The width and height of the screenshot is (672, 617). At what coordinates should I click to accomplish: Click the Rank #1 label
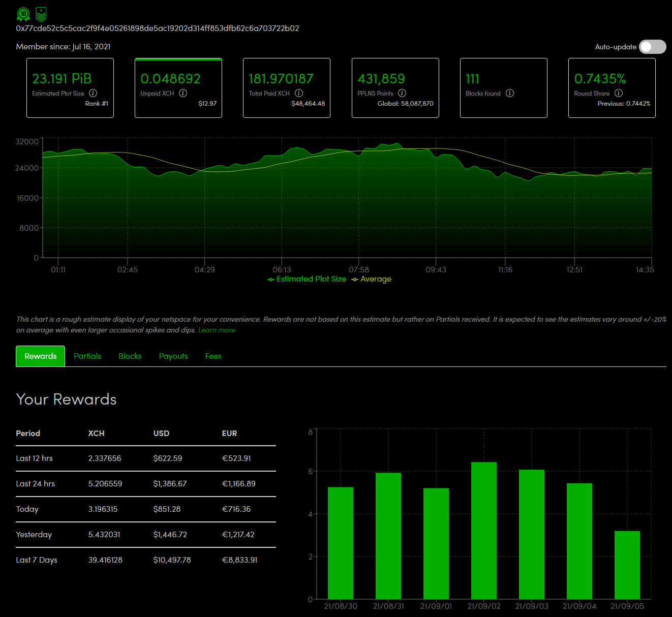[x=97, y=104]
